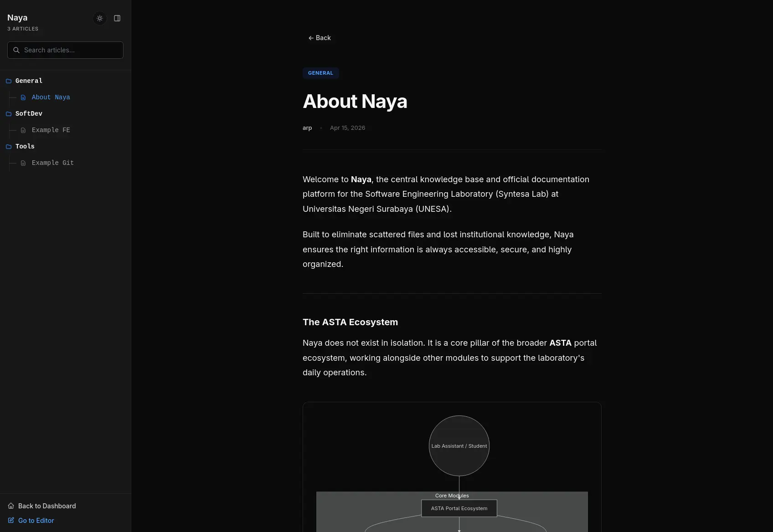
Task: Click the 3 ARTICLES count label
Action: (x=23, y=29)
